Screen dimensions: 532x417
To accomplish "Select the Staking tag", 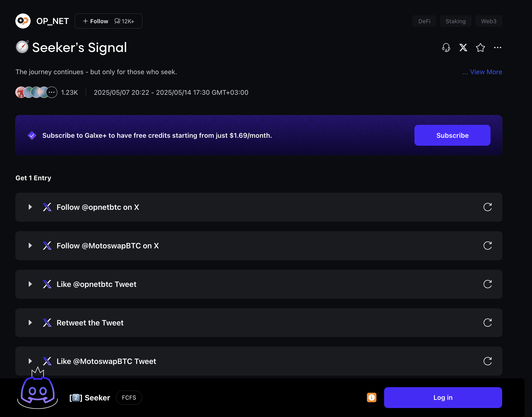I will (x=455, y=21).
